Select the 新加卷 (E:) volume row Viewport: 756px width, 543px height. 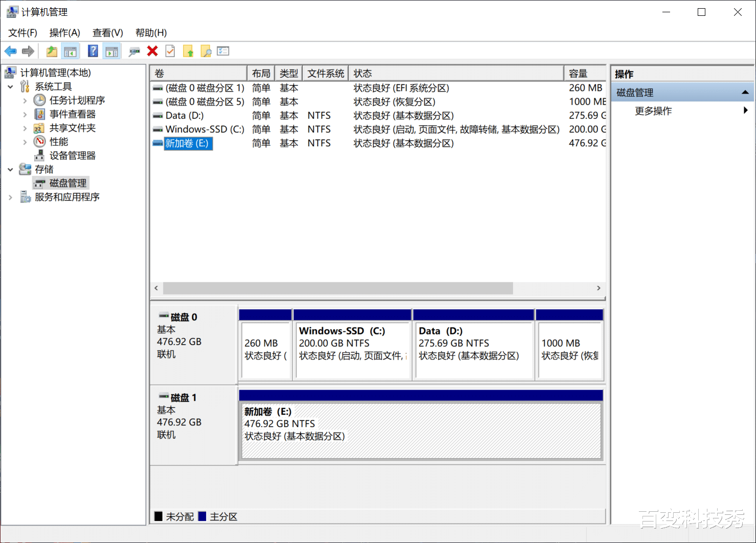click(x=187, y=144)
